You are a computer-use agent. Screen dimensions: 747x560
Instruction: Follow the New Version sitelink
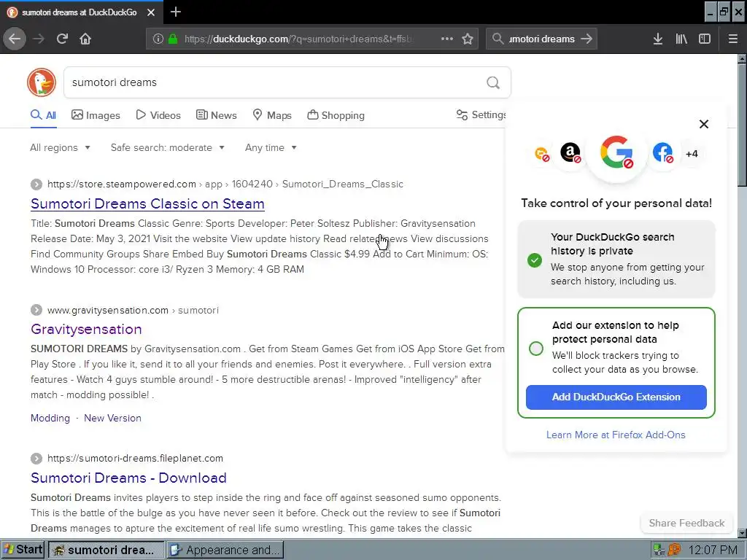coord(112,418)
